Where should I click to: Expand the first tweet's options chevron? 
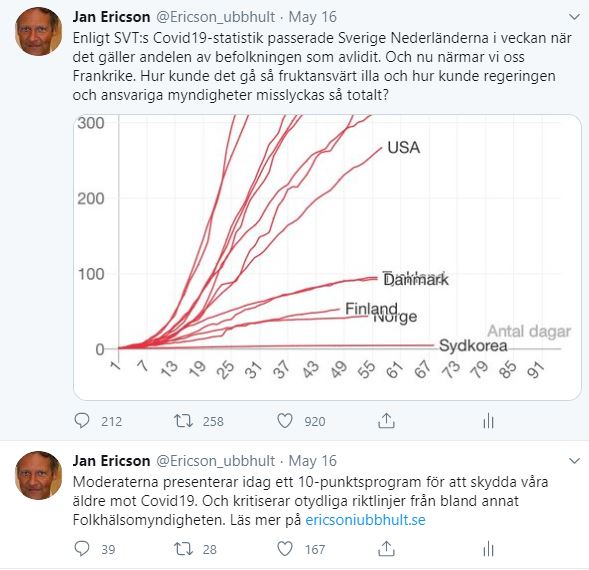pos(574,17)
